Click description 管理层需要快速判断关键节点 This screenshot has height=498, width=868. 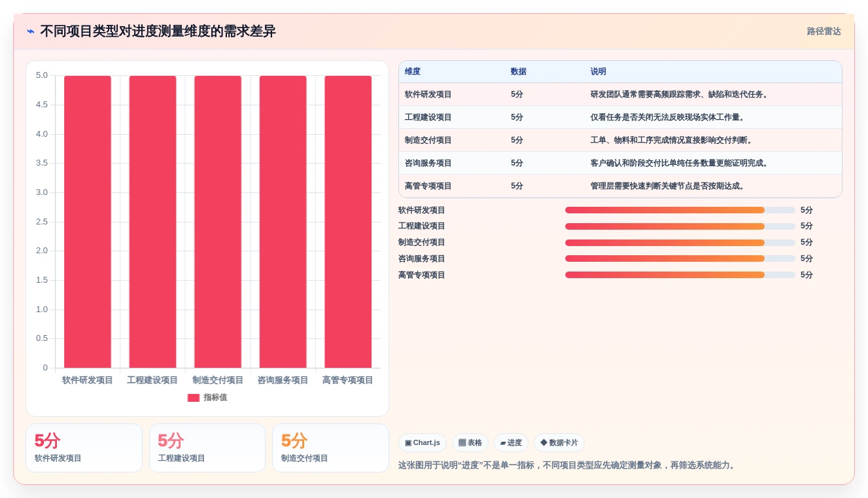coord(668,186)
